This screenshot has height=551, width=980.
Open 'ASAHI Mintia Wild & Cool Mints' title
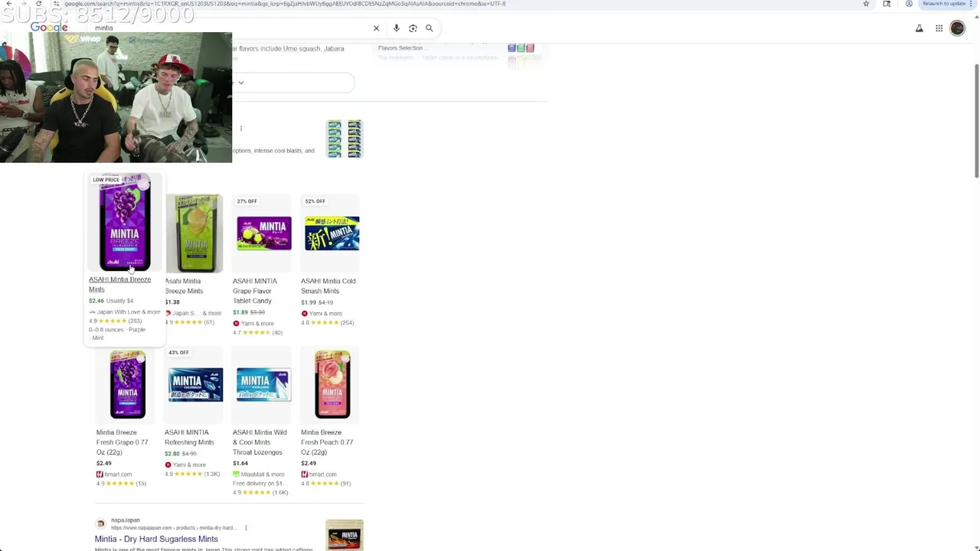[x=260, y=442]
